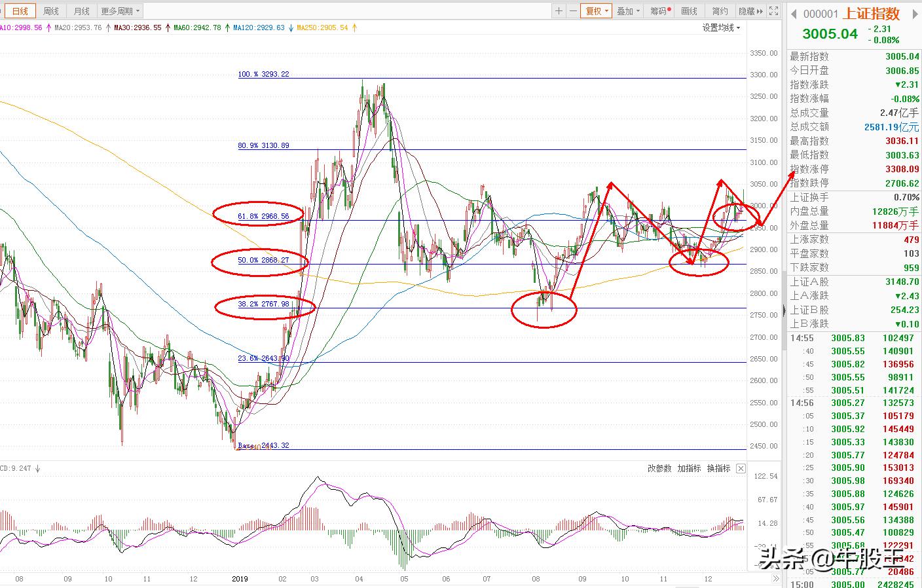922x588 pixels.
Task: Click the MA120:2929.63 moving average label
Action: tap(259, 28)
